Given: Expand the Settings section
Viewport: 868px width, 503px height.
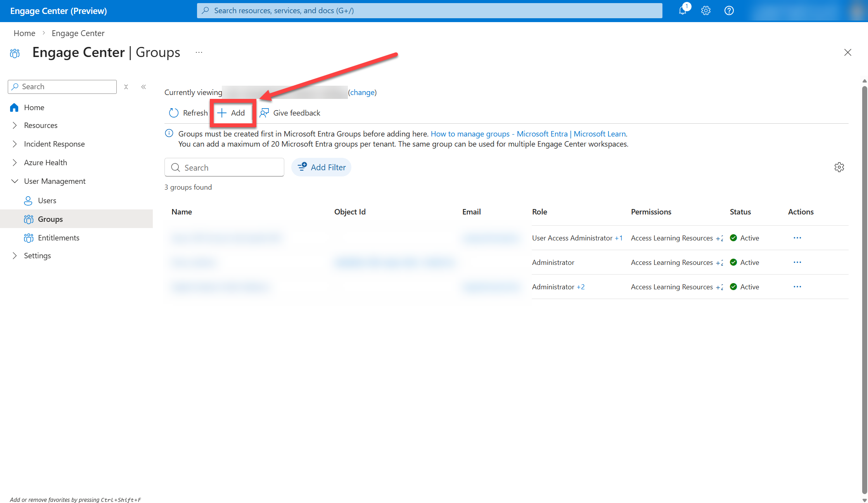Looking at the screenshot, I should point(15,256).
